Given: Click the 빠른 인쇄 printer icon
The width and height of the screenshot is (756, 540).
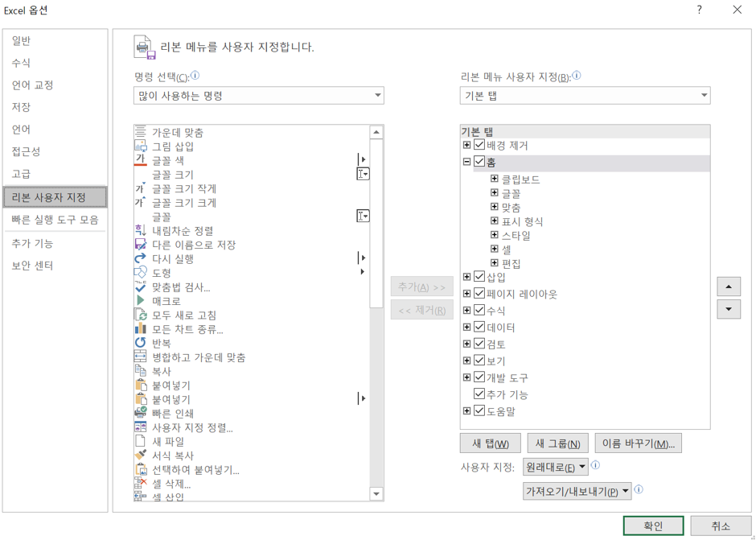Looking at the screenshot, I should pyautogui.click(x=140, y=413).
